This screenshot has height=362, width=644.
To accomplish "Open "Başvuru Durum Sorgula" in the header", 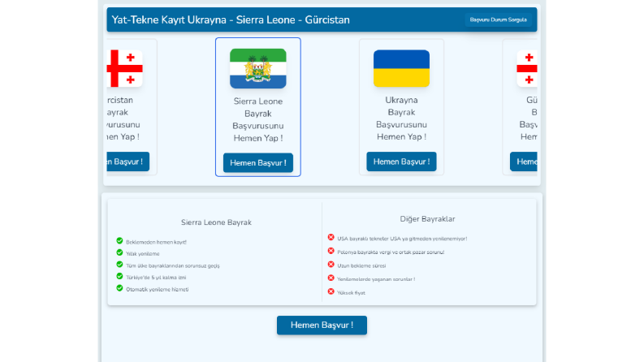I will point(498,19).
